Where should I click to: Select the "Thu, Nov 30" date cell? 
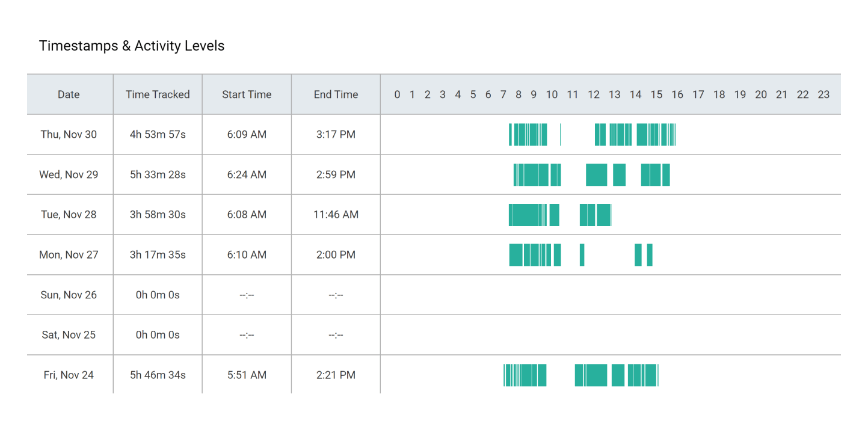[x=69, y=134]
